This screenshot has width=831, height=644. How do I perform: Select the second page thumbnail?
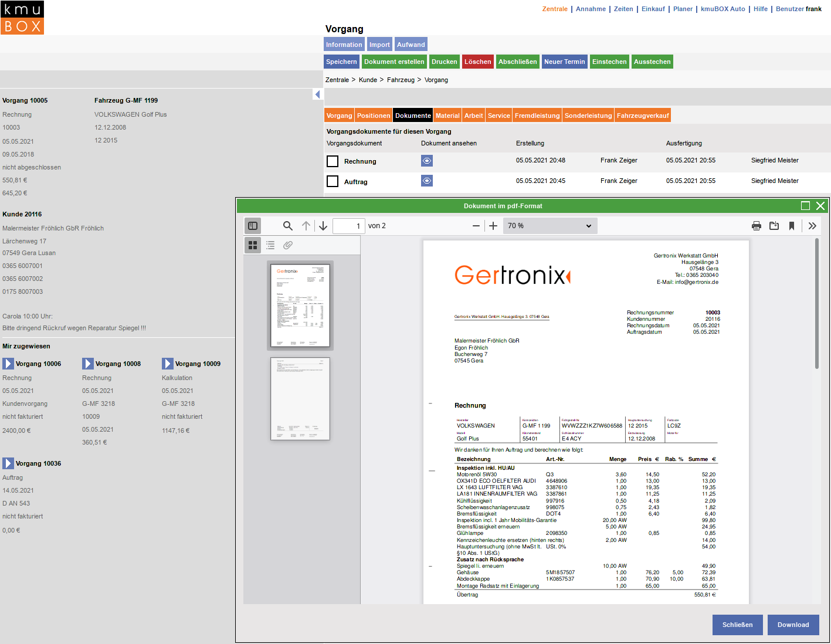click(x=300, y=399)
